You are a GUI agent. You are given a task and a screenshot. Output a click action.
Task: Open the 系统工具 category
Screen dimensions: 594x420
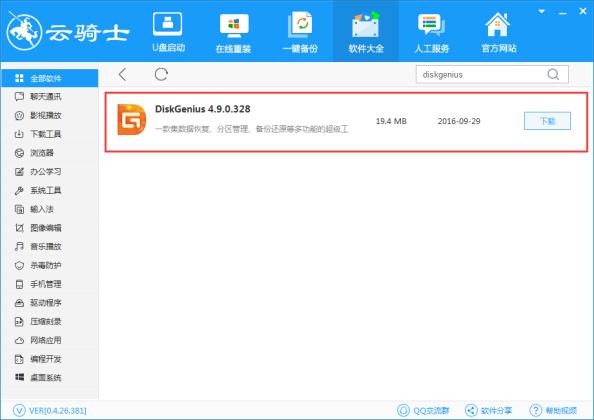49,190
